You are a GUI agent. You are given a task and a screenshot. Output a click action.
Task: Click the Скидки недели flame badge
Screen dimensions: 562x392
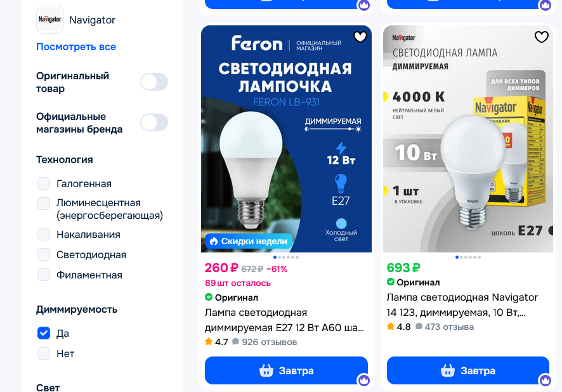click(x=249, y=241)
